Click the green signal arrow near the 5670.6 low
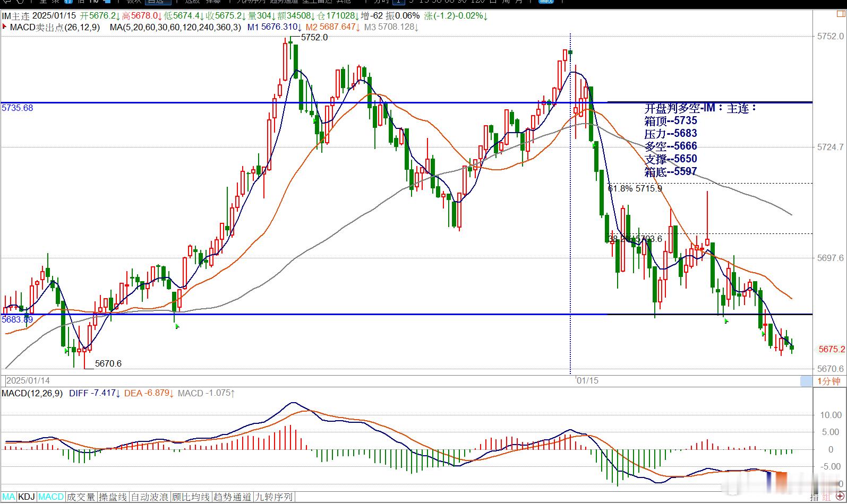This screenshot has width=847, height=504. pos(66,350)
